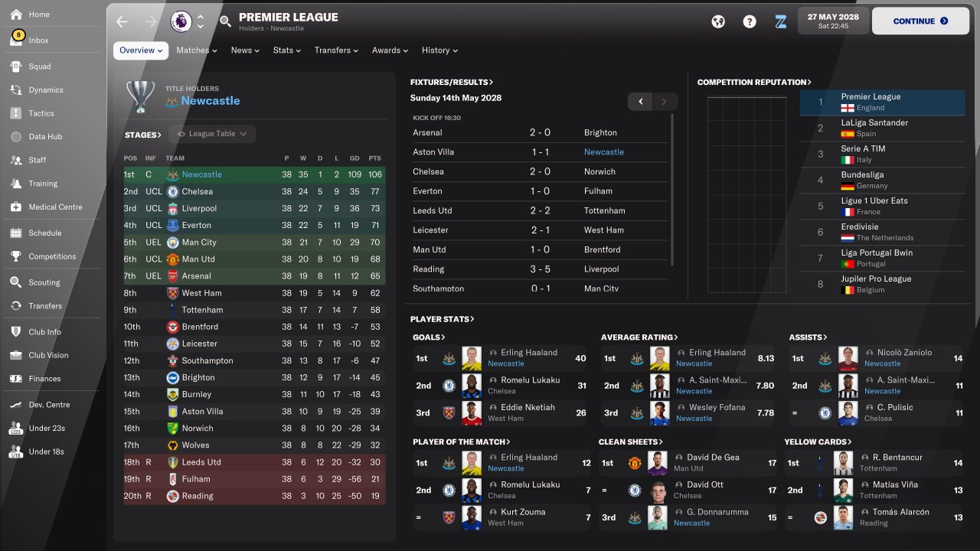Open the Average Rating stats link
This screenshot has height=551, width=980.
click(639, 337)
